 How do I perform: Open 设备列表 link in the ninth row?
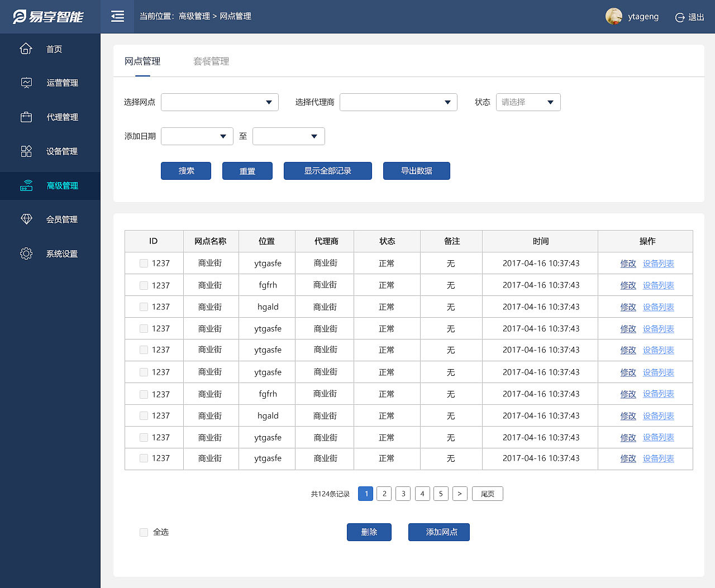[x=659, y=437]
